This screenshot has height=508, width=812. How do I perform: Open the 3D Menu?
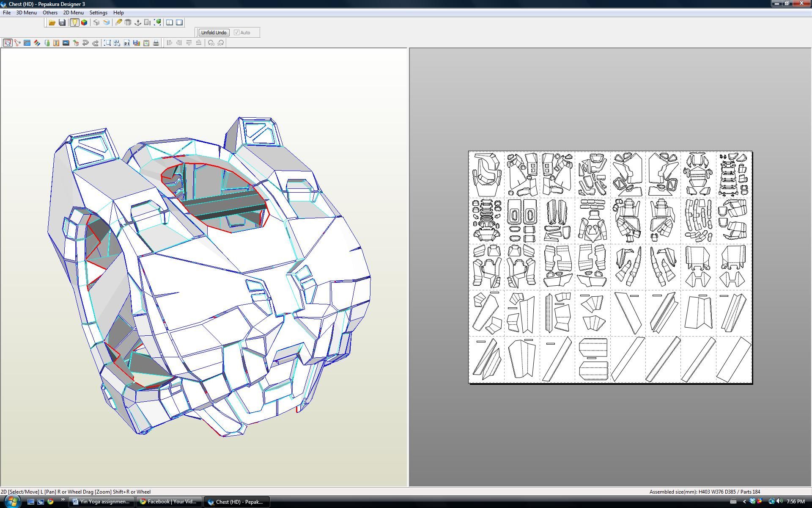pos(26,12)
